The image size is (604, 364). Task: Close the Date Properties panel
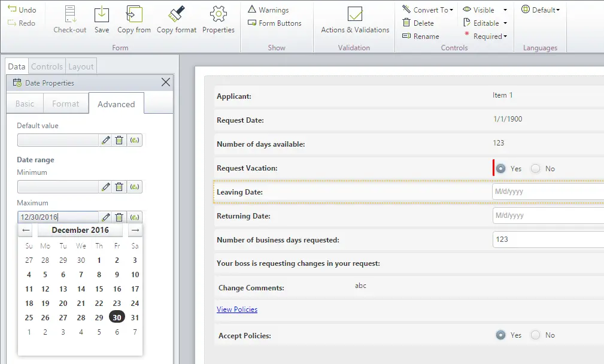click(166, 82)
